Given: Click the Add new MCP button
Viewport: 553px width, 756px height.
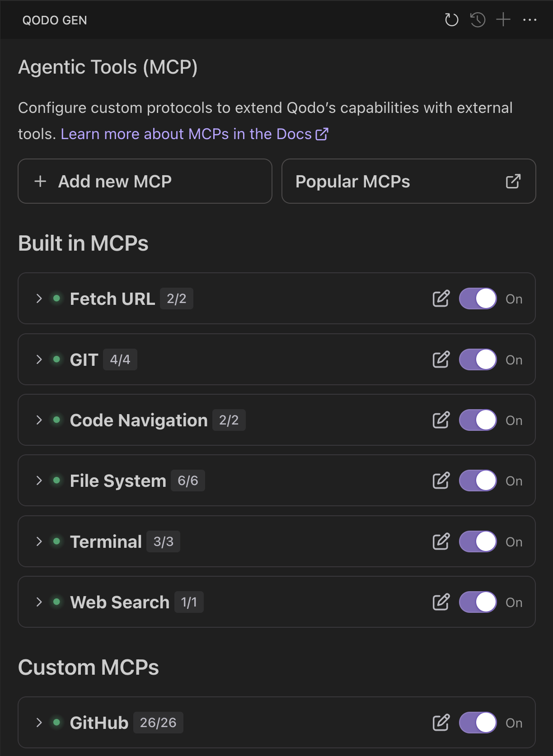Looking at the screenshot, I should tap(145, 181).
